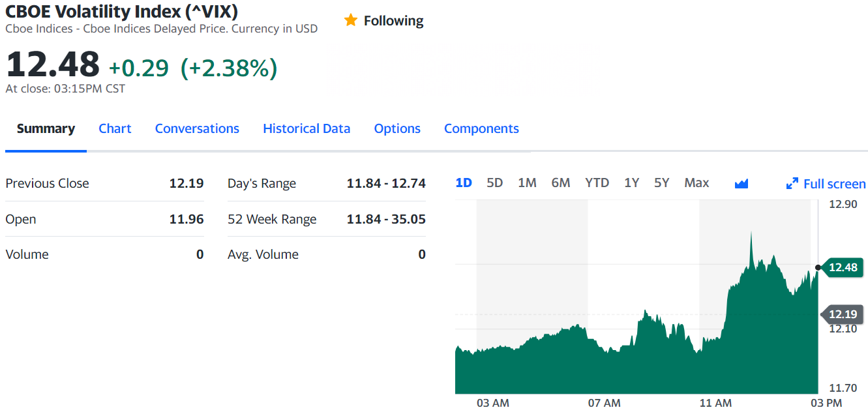Screen dimensions: 868x412
Task: Click the gold Following star icon
Action: pyautogui.click(x=351, y=20)
